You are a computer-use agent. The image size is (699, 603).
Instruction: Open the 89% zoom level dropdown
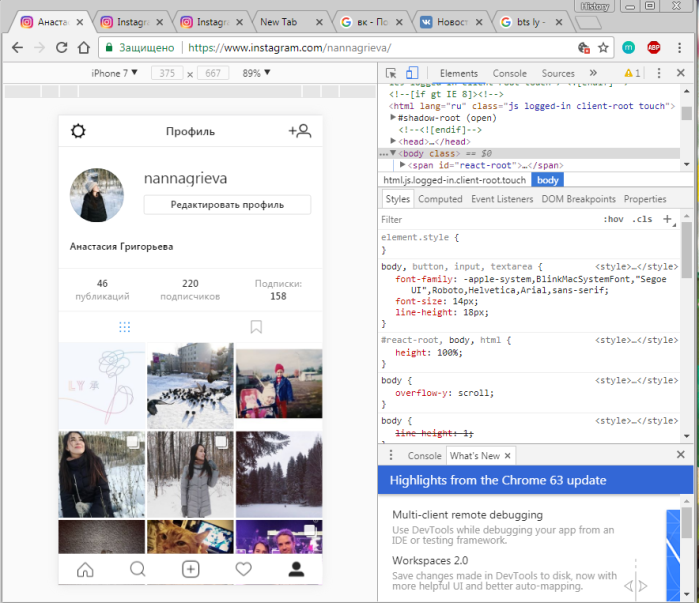coord(256,73)
